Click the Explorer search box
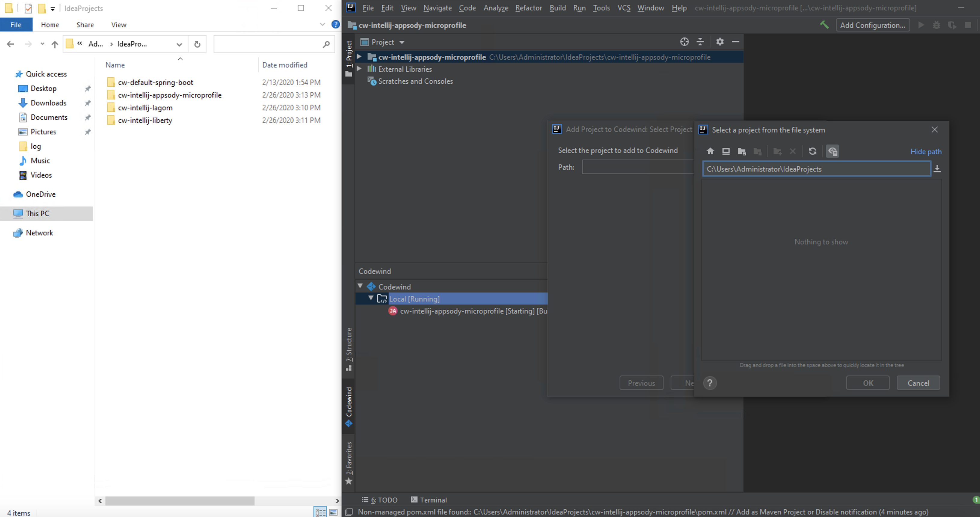 click(x=274, y=44)
